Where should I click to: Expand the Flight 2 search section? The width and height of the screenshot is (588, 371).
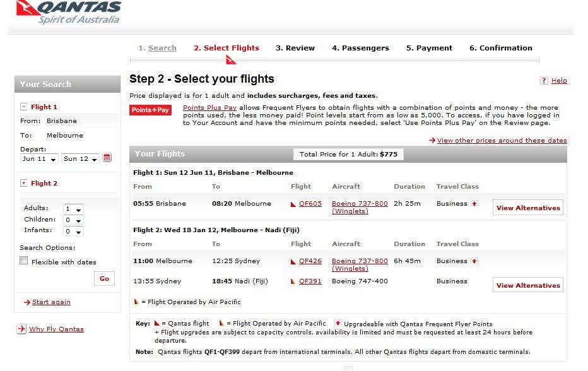pyautogui.click(x=23, y=183)
